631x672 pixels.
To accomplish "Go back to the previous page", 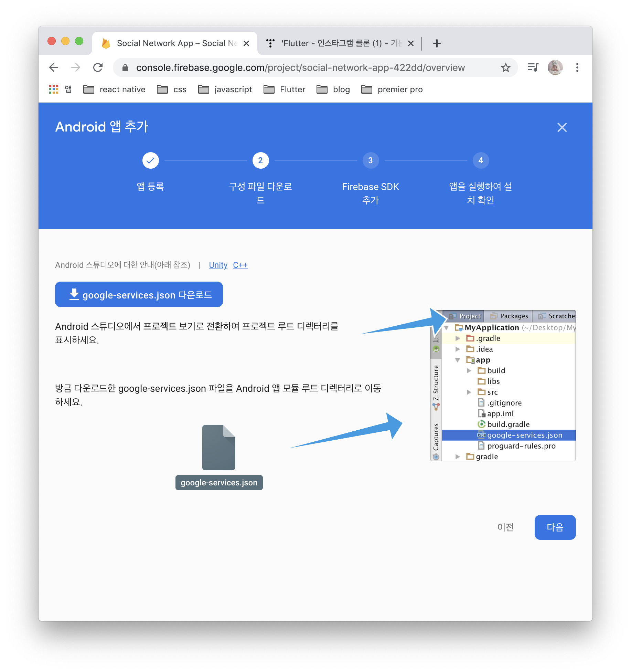I will (x=54, y=67).
